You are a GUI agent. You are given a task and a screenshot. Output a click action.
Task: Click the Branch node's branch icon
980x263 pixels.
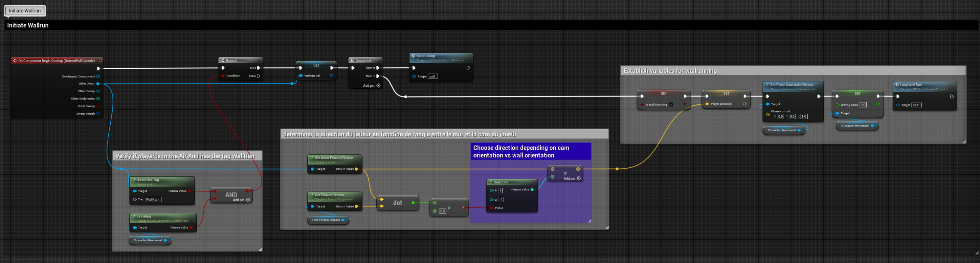[x=222, y=60]
